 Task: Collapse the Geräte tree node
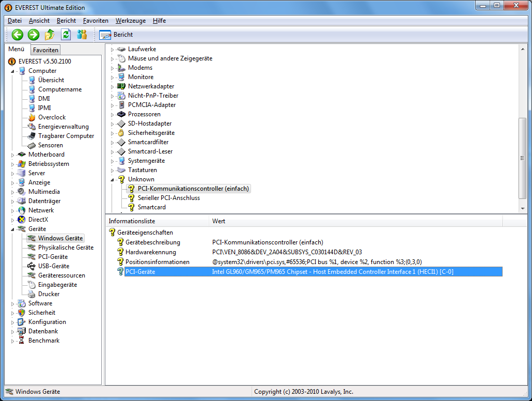[x=12, y=229]
